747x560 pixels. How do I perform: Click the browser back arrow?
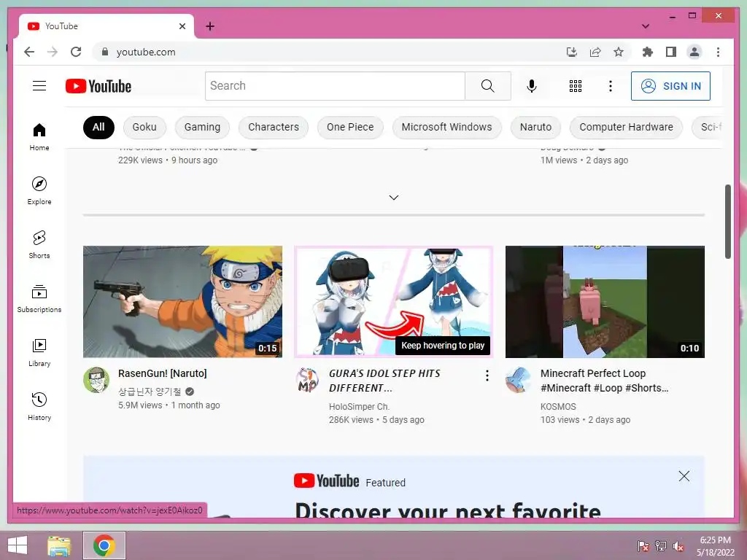(x=29, y=52)
